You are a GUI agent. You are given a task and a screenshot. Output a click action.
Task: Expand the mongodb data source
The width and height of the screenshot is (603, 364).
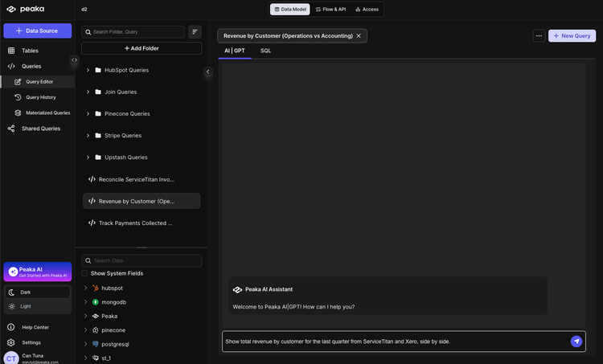[x=85, y=302]
